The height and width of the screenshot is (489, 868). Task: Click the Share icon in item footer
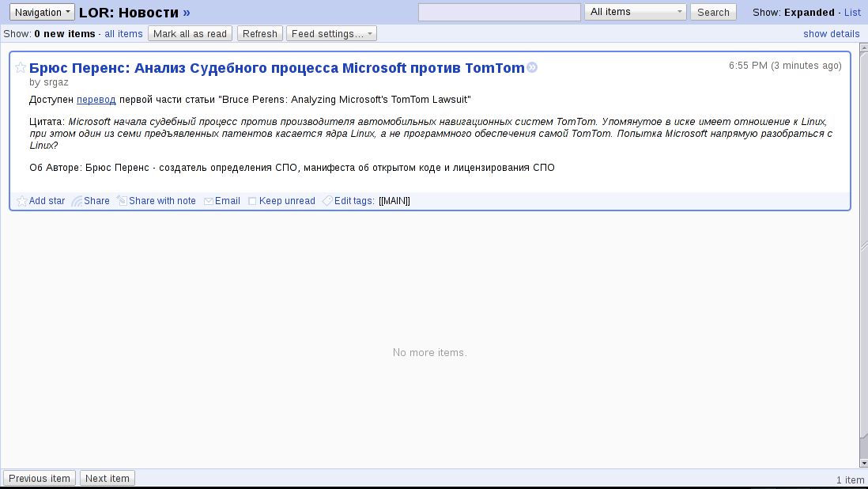click(77, 201)
